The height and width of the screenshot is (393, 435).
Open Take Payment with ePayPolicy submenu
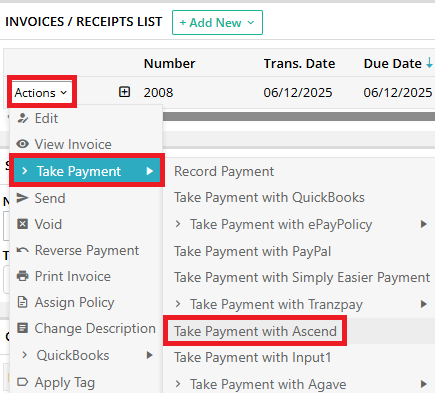tap(299, 224)
